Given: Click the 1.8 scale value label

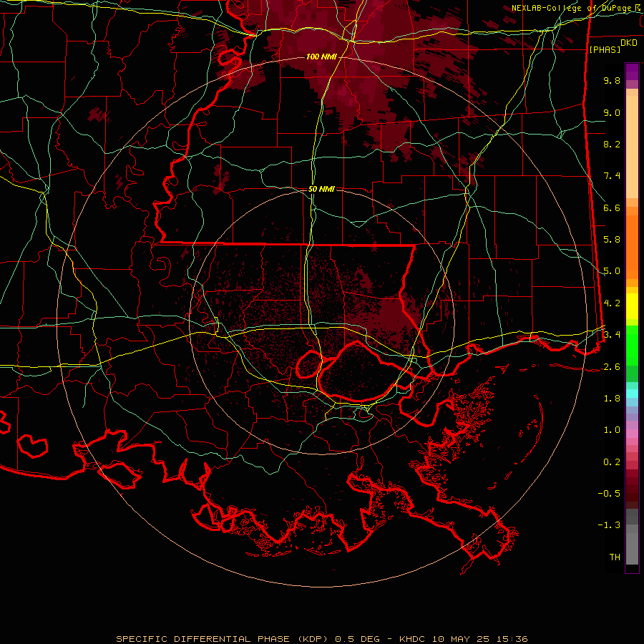Looking at the screenshot, I should tap(612, 399).
